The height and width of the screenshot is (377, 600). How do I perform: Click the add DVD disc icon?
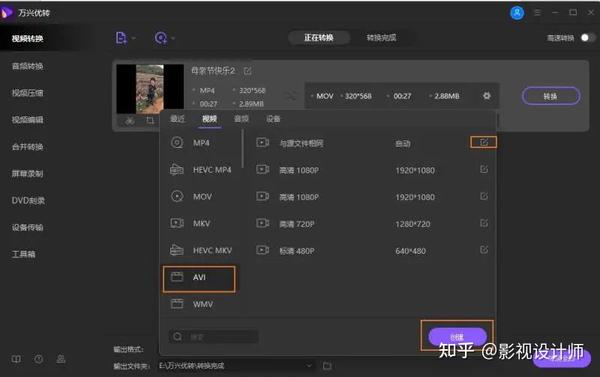pos(161,38)
